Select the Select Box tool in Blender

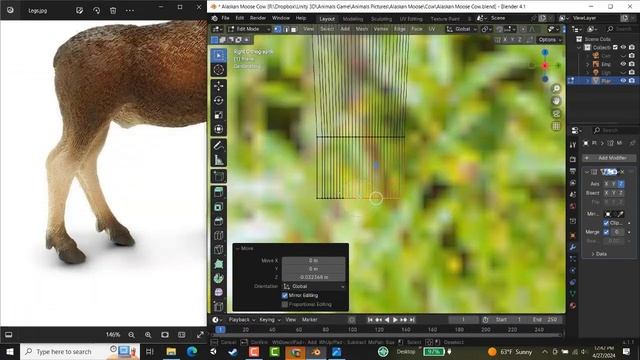pos(219,56)
